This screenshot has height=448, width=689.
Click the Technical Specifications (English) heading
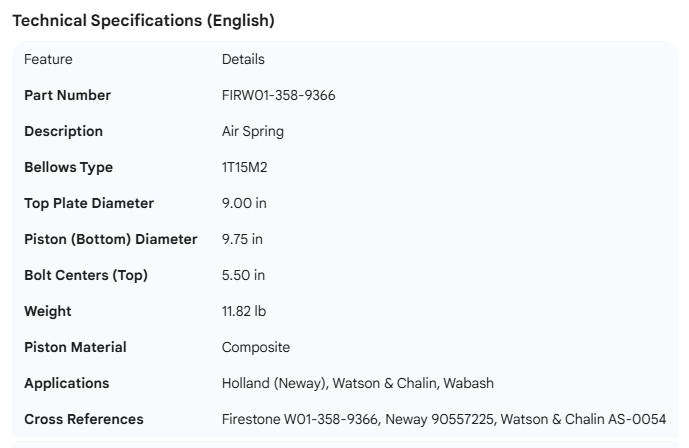pos(143,20)
